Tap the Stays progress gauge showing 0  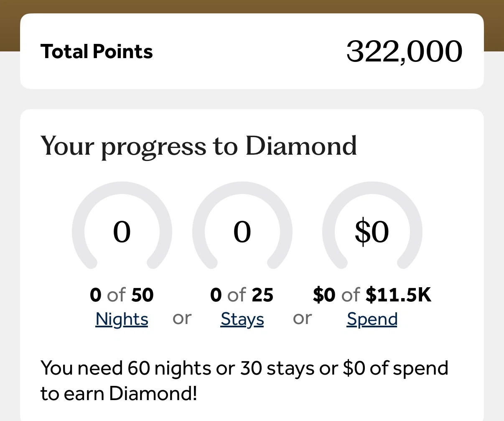tap(242, 226)
